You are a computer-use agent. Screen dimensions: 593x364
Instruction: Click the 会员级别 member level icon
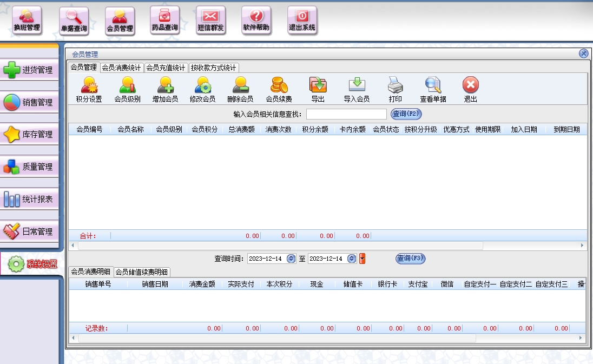click(x=127, y=90)
